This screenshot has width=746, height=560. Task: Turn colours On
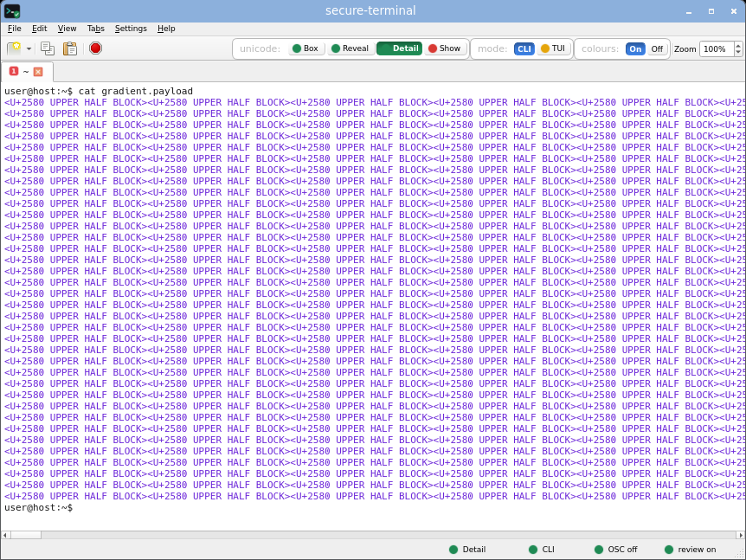[635, 49]
